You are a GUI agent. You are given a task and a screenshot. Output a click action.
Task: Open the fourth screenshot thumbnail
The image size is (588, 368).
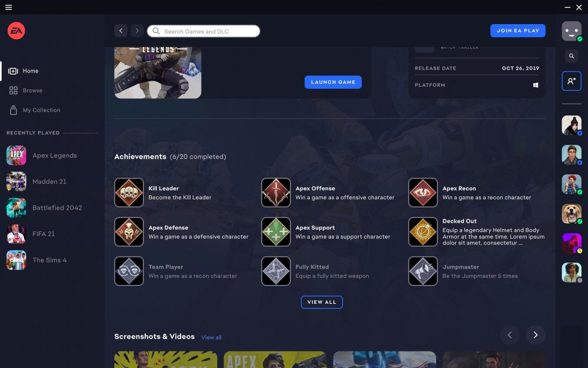[494, 360]
